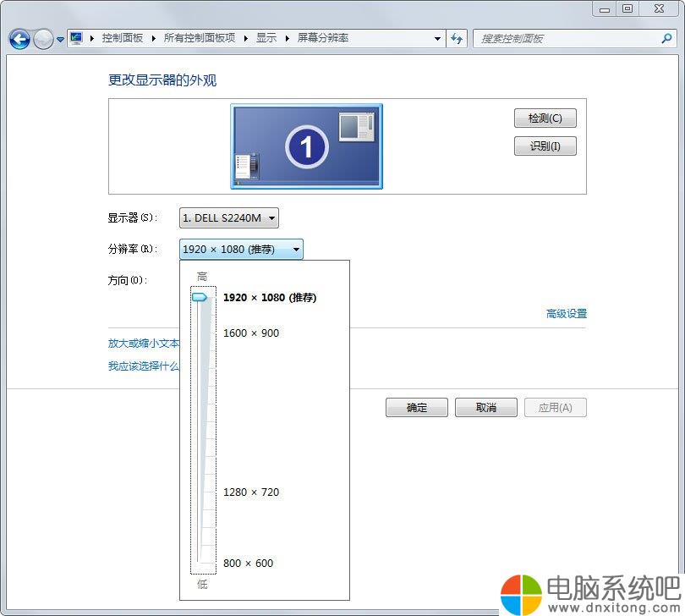Navigate to 控制面板 breadcrumb
The height and width of the screenshot is (616, 685).
pyautogui.click(x=123, y=38)
